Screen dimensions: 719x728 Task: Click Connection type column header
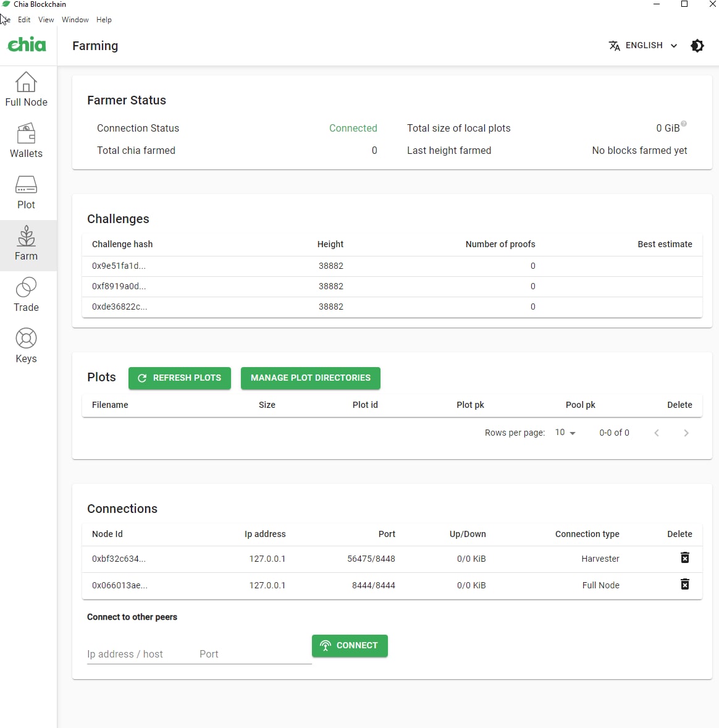click(587, 534)
